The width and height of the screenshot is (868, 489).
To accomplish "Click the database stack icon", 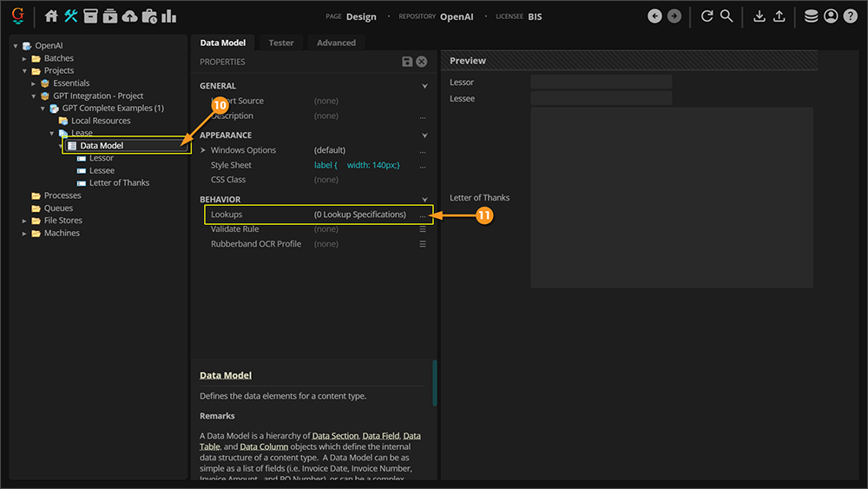I will click(811, 17).
